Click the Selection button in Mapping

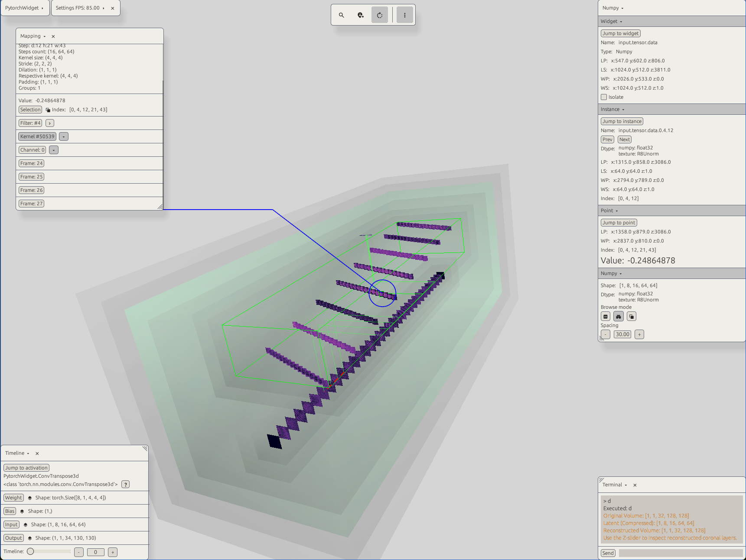(30, 110)
